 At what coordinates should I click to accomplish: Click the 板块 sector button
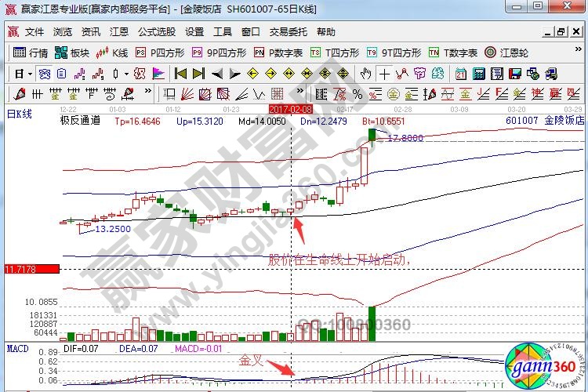point(72,53)
